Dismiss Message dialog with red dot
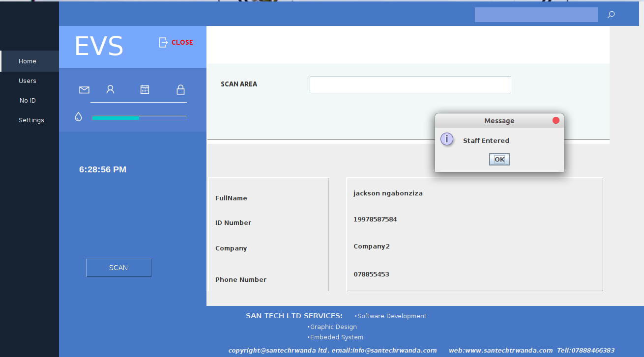The image size is (644, 357). pyautogui.click(x=556, y=120)
